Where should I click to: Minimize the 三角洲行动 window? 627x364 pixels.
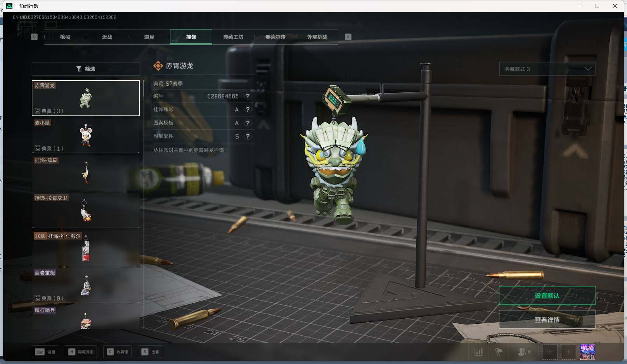[x=580, y=6]
